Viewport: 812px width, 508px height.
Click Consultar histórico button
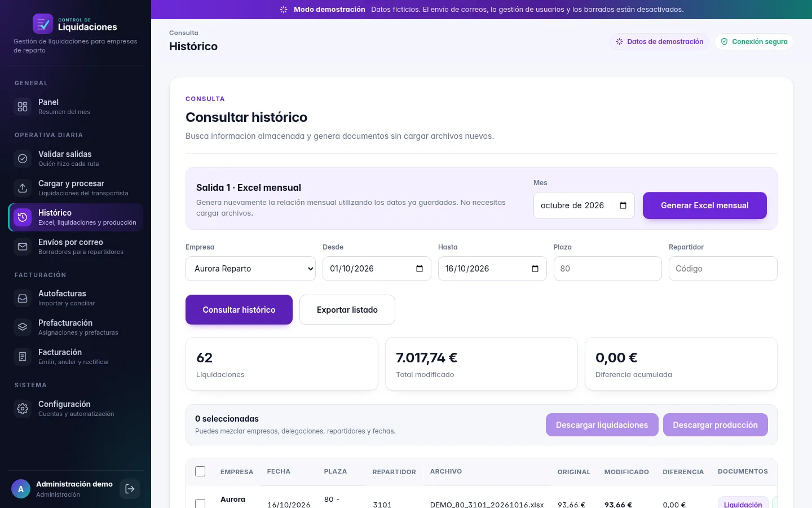(239, 310)
